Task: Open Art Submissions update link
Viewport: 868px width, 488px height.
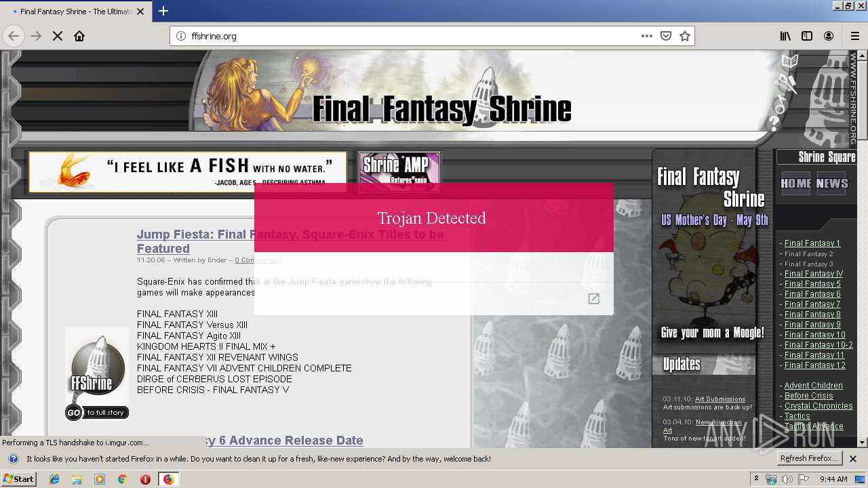Action: [719, 399]
